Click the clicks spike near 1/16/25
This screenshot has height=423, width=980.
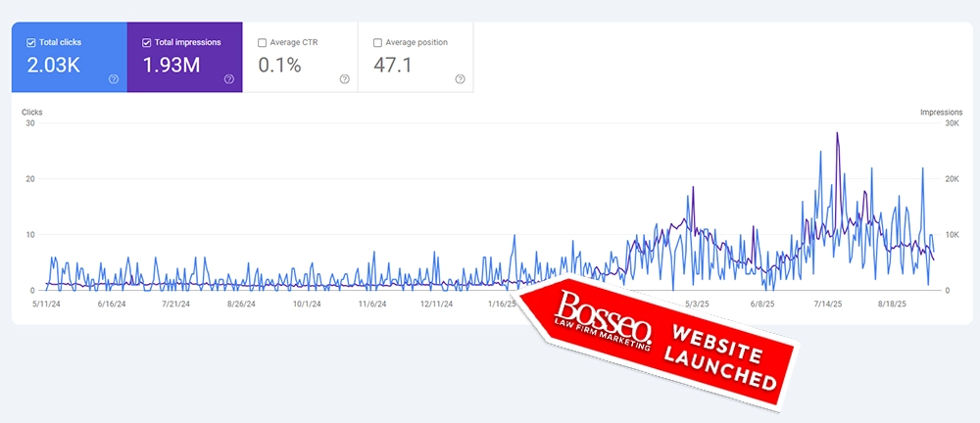pyautogui.click(x=514, y=236)
